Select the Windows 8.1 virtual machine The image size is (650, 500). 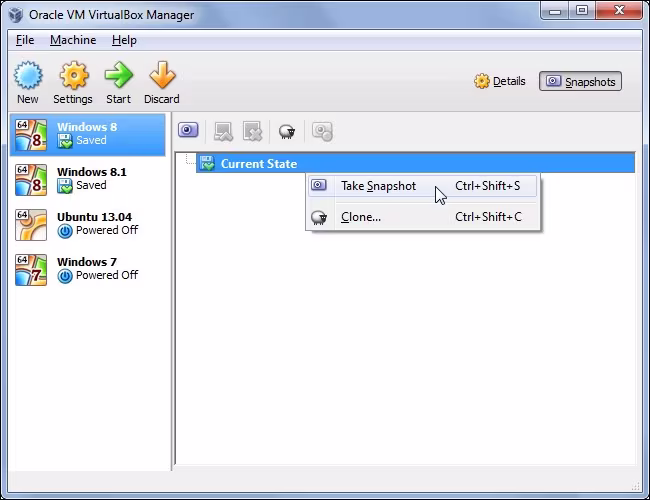click(87, 179)
